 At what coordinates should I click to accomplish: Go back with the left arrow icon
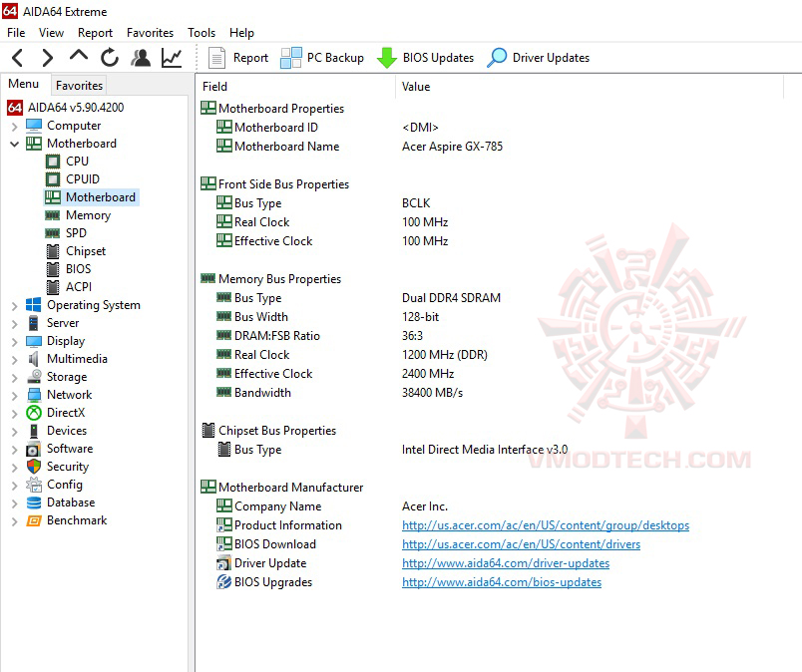(x=17, y=58)
